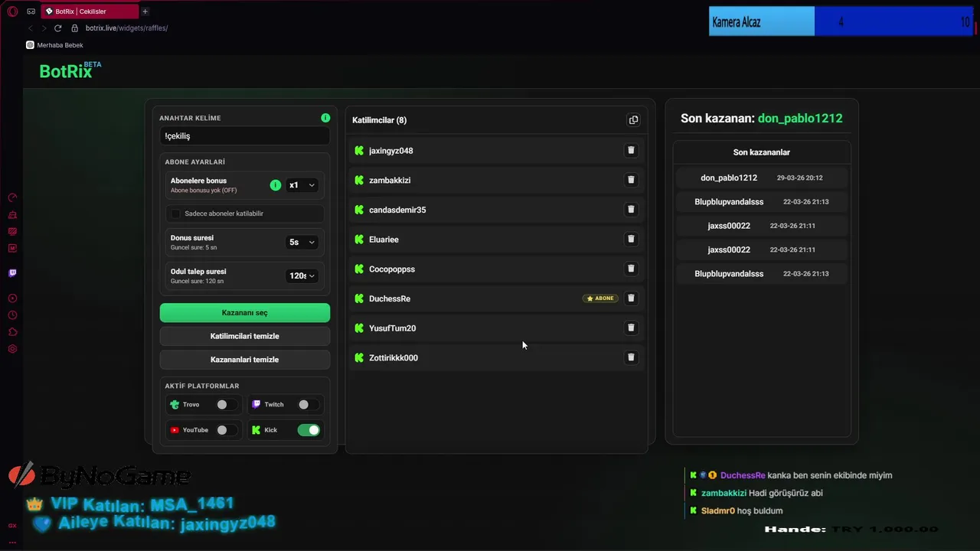Open the workspaces icon beside the tab
Screen dimensions: 980x551
31,11
